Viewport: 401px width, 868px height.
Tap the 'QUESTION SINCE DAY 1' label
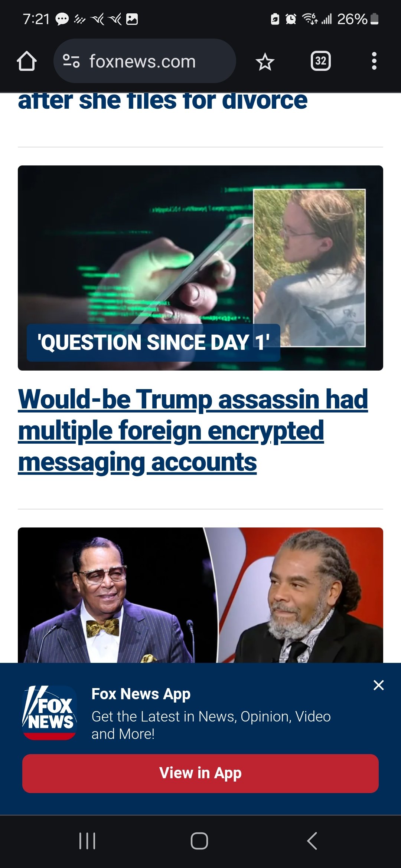click(153, 342)
